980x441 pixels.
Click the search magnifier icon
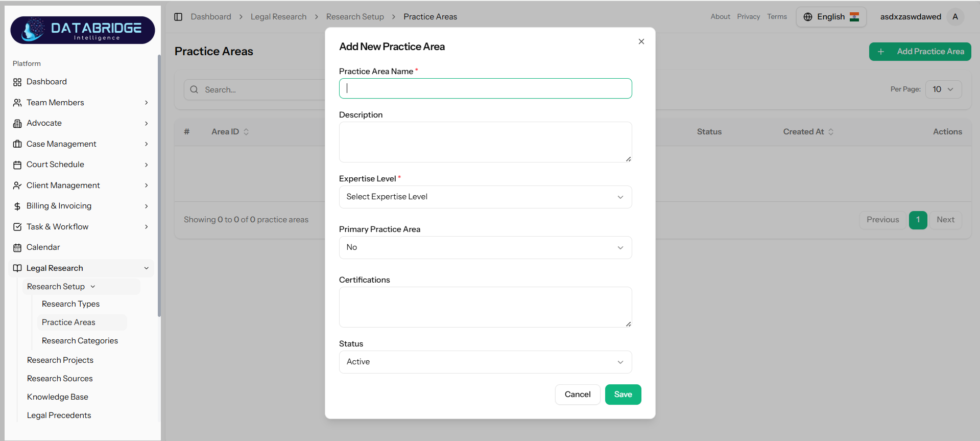tap(194, 89)
